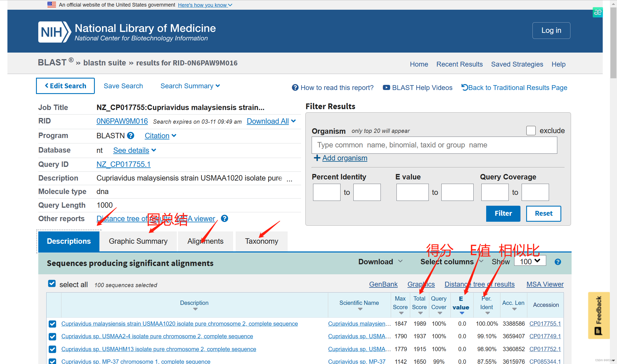Click the NIH logo icon

[x=54, y=32]
